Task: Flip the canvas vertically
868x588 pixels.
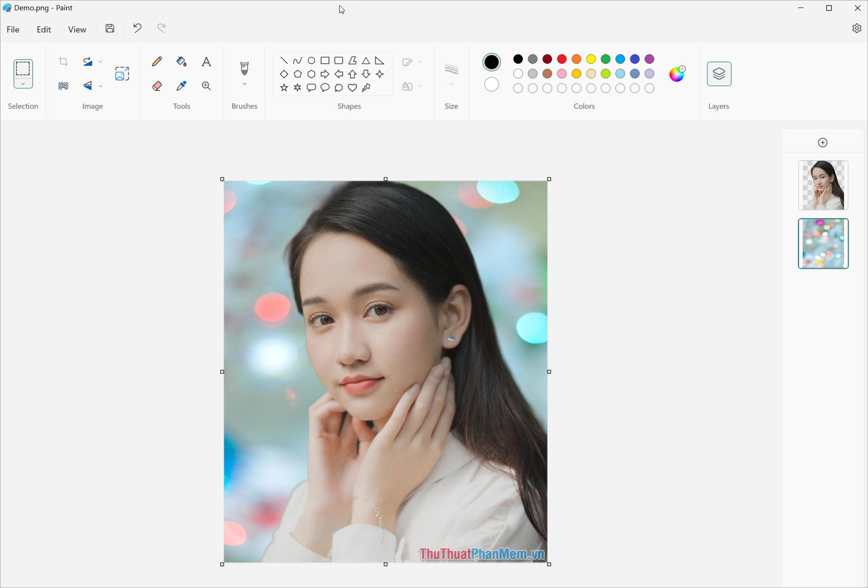Action: pos(87,86)
